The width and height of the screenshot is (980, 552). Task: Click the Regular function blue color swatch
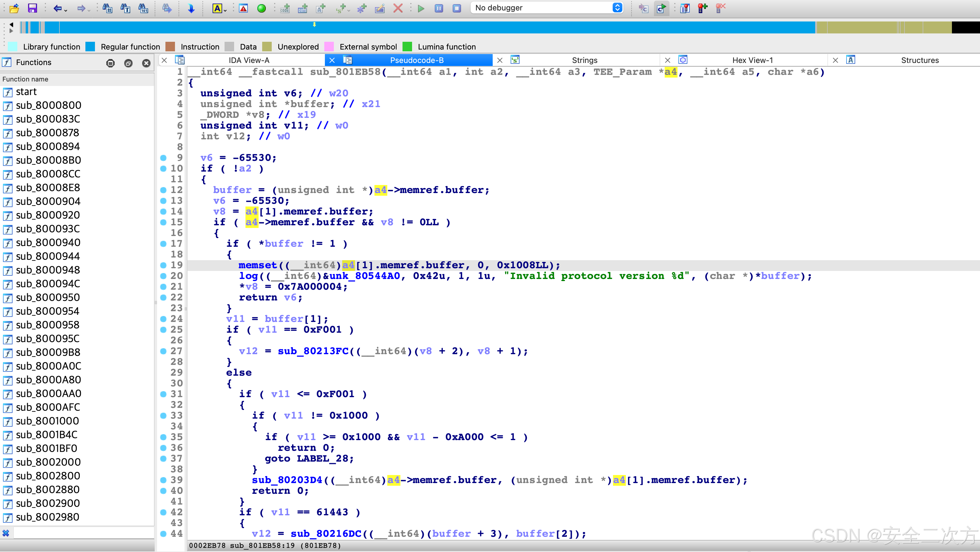coord(90,46)
